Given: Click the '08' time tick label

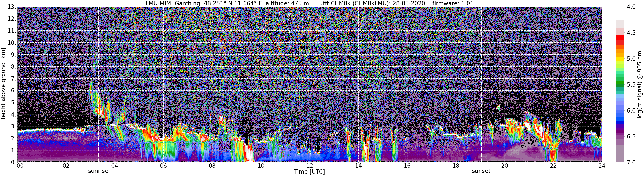Looking at the screenshot, I should (212, 166).
